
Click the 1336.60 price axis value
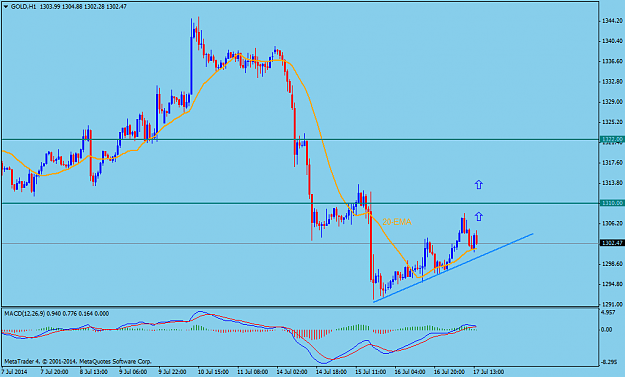(x=613, y=61)
